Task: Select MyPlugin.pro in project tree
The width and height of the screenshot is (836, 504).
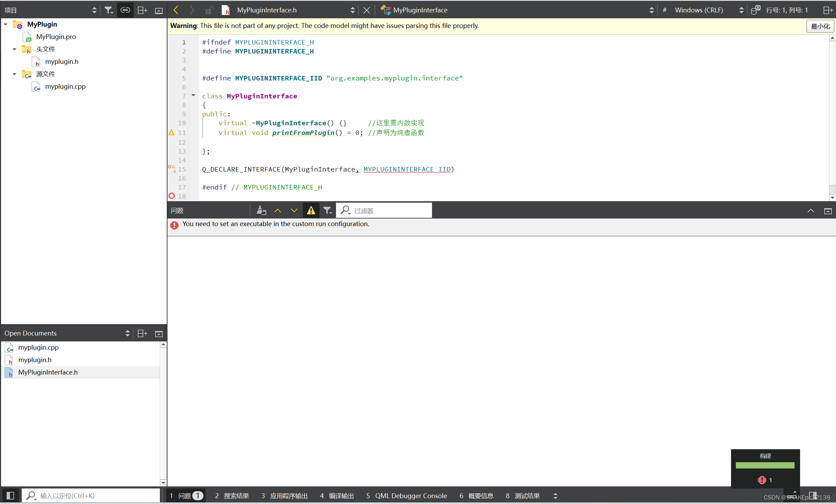Action: click(56, 37)
